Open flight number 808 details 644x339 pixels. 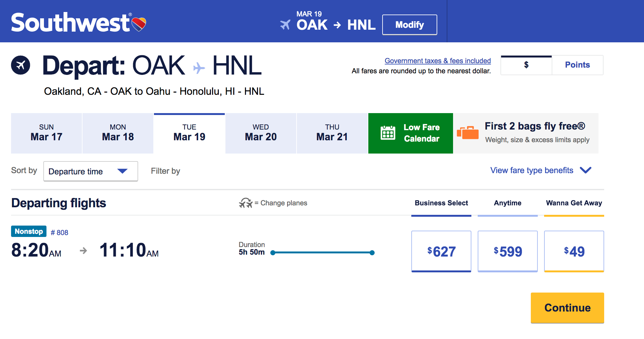(x=59, y=233)
